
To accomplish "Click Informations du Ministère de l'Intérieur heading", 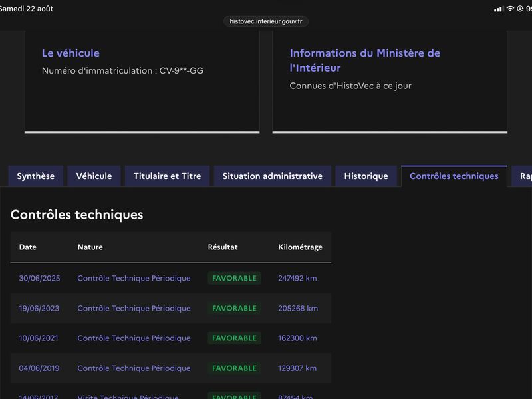I will click(x=364, y=61).
